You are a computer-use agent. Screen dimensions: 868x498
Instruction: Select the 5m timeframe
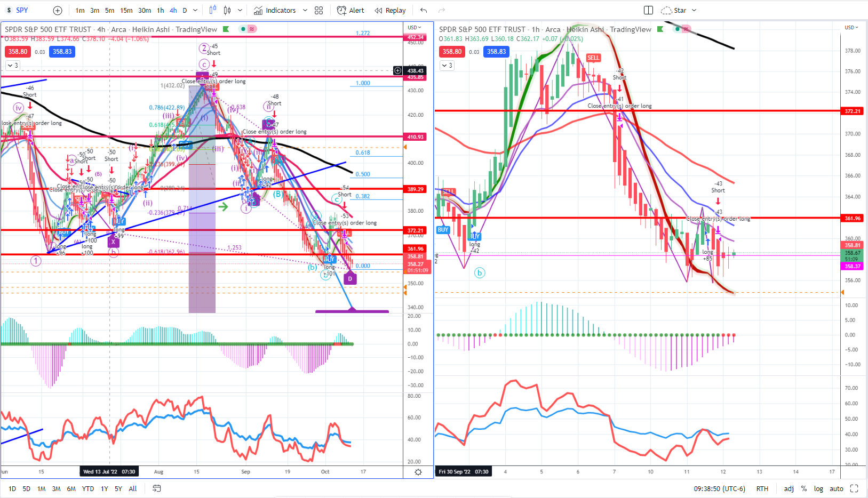109,10
